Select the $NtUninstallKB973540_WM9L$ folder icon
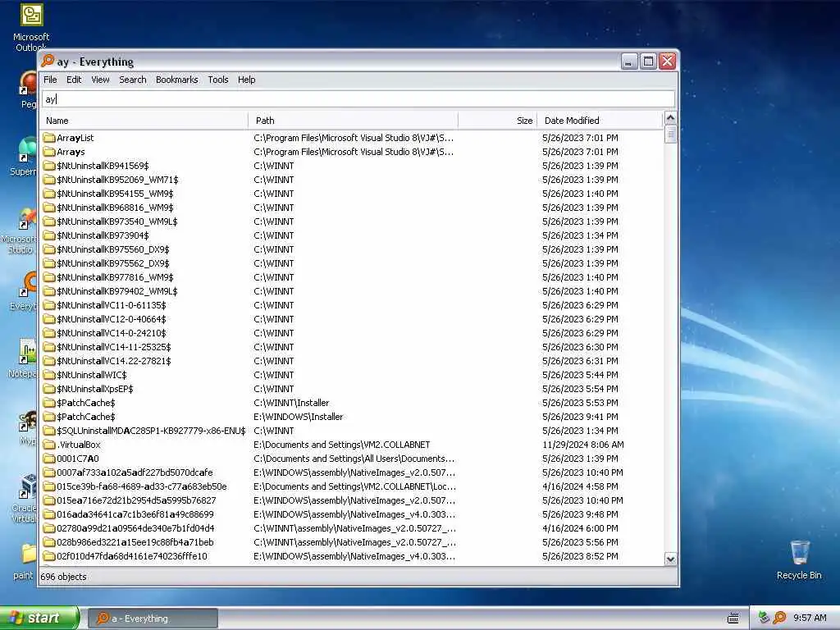 49,221
